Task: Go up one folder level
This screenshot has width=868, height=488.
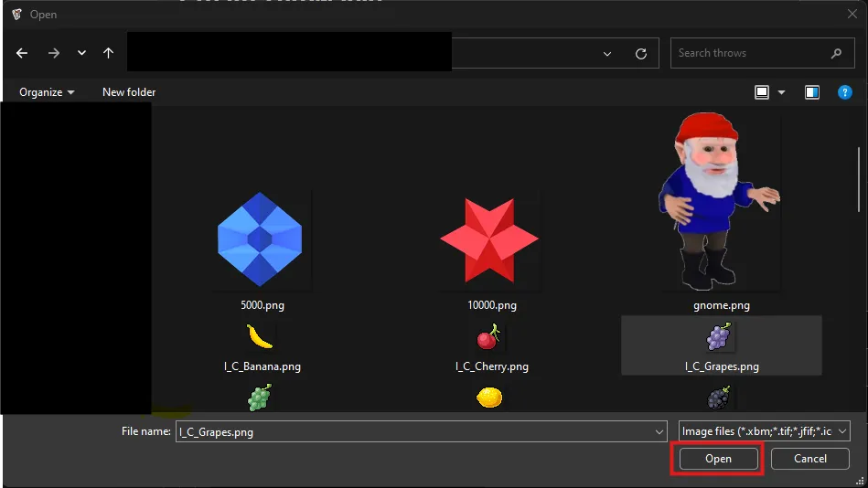Action: (x=109, y=53)
